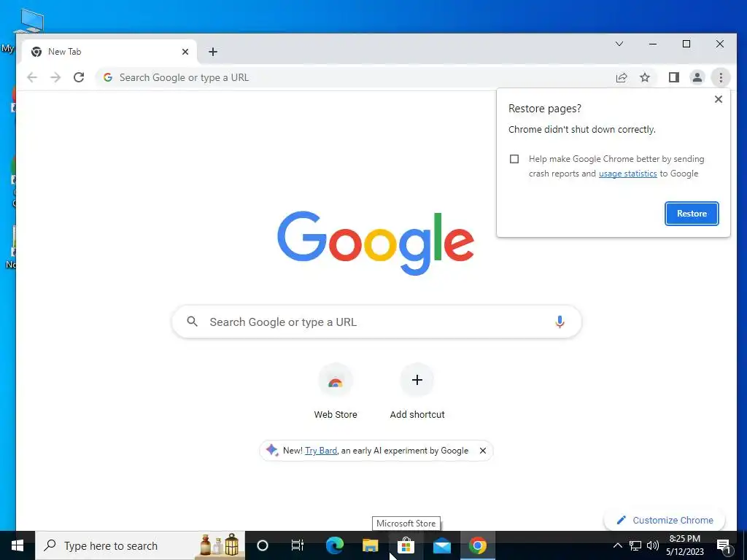
Task: Open the Try Bard link
Action: (x=321, y=451)
